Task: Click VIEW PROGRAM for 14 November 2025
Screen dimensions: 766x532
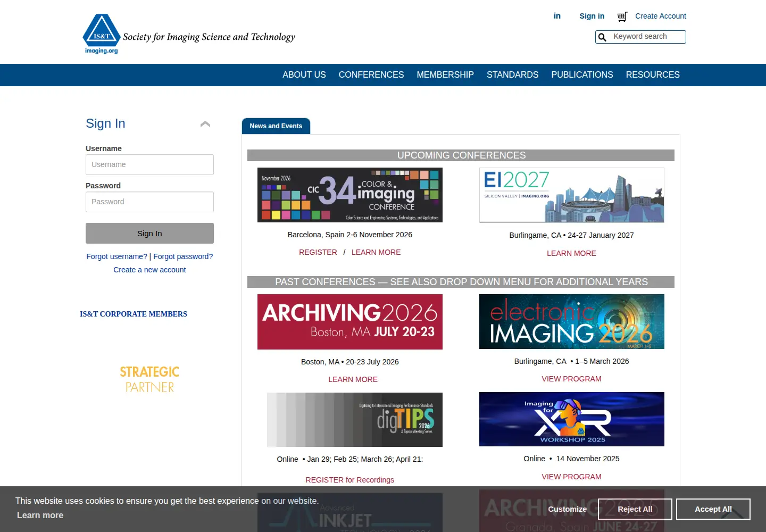Action: 571,477
